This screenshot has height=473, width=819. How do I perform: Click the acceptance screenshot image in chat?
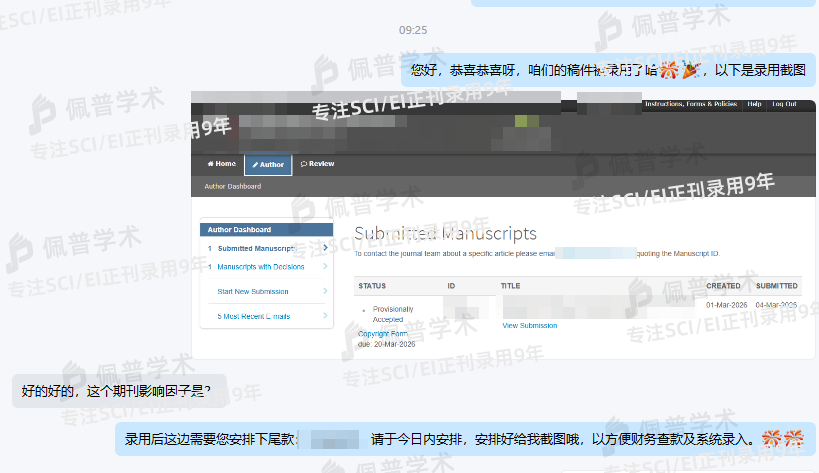pos(503,225)
